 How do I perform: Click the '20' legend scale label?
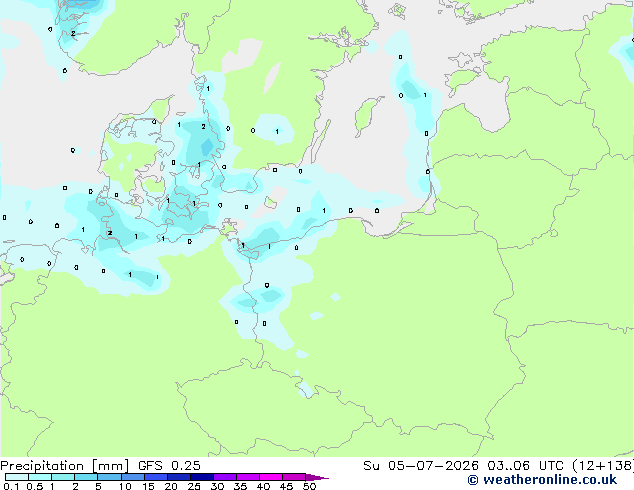click(171, 486)
